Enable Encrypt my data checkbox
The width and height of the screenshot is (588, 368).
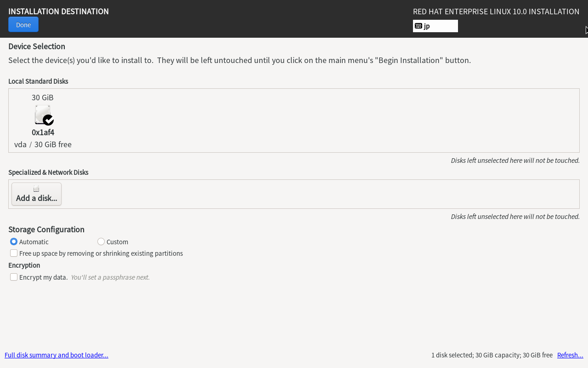point(14,277)
